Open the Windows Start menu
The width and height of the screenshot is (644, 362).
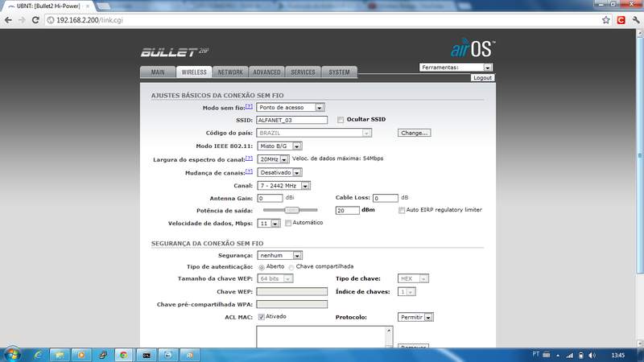[12, 355]
